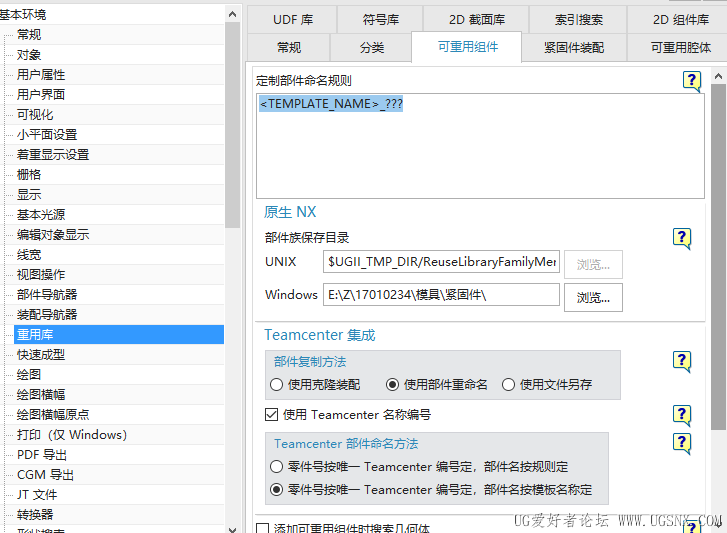Select 用户界面 tree item
This screenshot has height=533, width=727.
coord(41,95)
